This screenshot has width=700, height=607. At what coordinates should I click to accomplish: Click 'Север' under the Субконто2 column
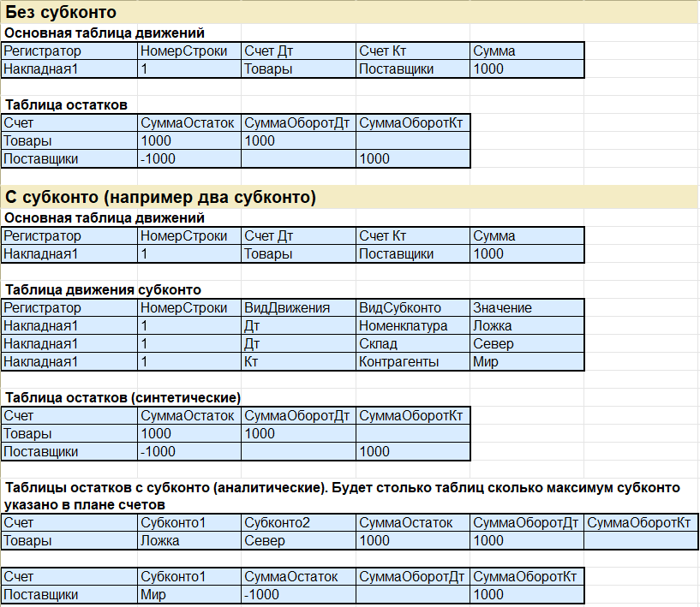pos(298,540)
